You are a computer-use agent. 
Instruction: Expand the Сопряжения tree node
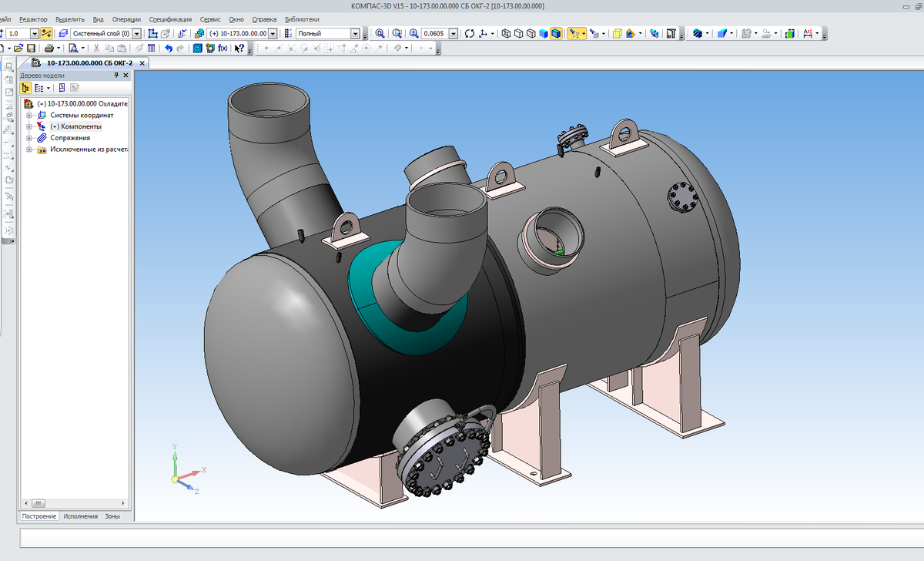pos(29,138)
